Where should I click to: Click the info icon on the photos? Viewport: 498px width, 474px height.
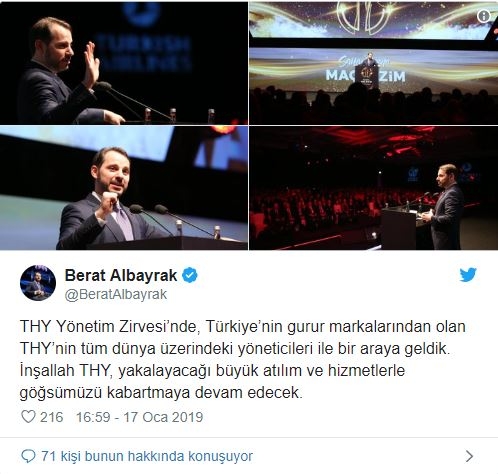click(484, 16)
